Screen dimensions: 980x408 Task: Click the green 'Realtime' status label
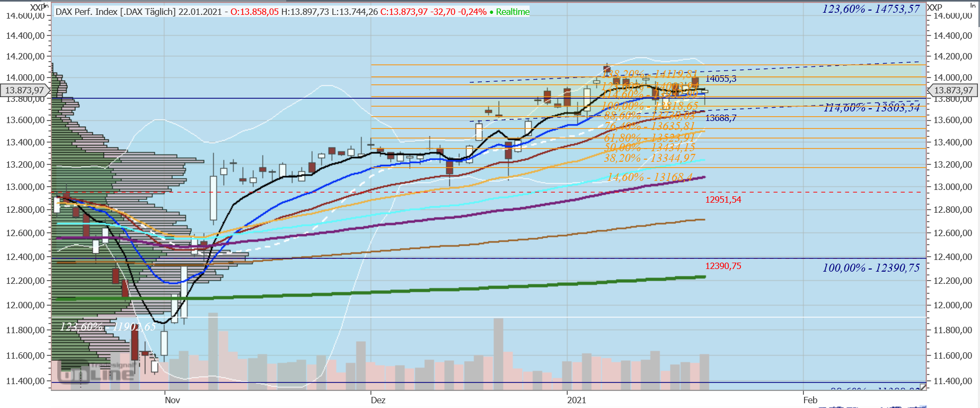click(513, 12)
